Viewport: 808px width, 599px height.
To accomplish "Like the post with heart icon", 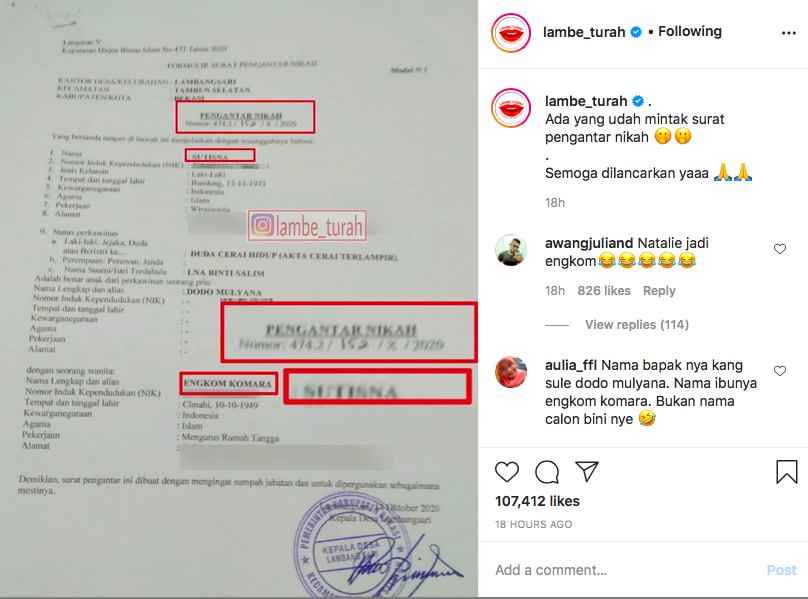I will pyautogui.click(x=507, y=472).
